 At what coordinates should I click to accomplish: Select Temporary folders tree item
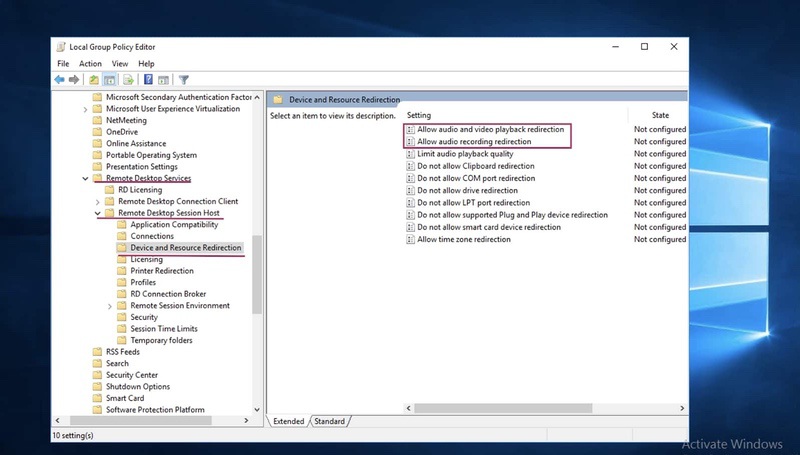point(161,341)
